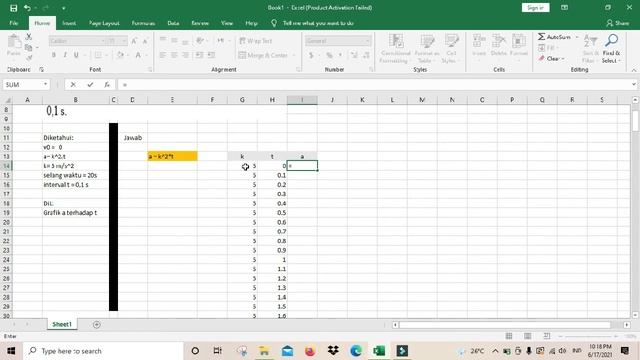Click Format as Table
Viewport: 640px width, 360px height.
(x=427, y=49)
